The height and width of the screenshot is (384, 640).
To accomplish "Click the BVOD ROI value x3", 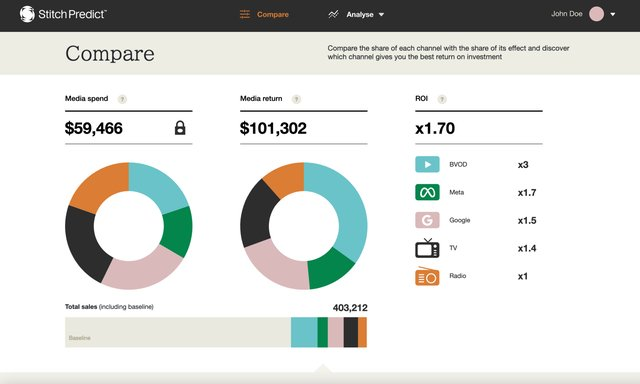I will pyautogui.click(x=523, y=165).
